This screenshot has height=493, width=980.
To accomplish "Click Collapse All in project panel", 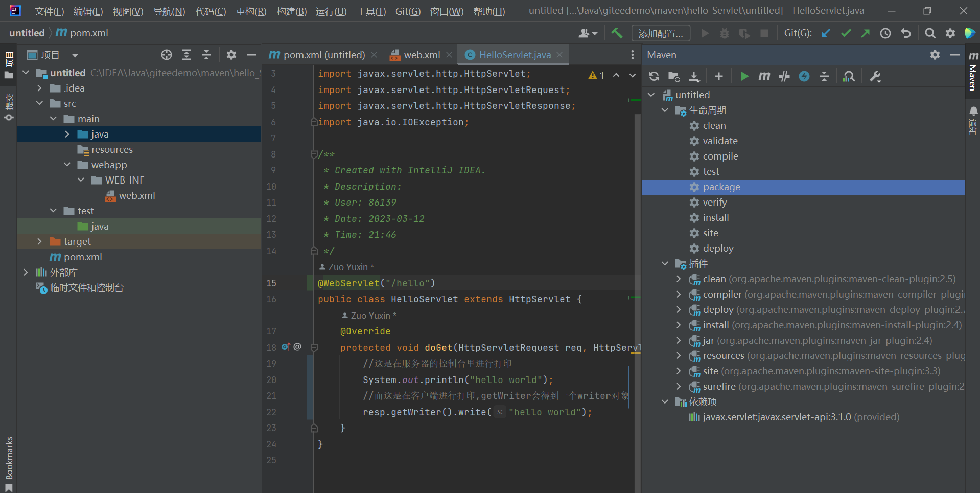I will 206,55.
